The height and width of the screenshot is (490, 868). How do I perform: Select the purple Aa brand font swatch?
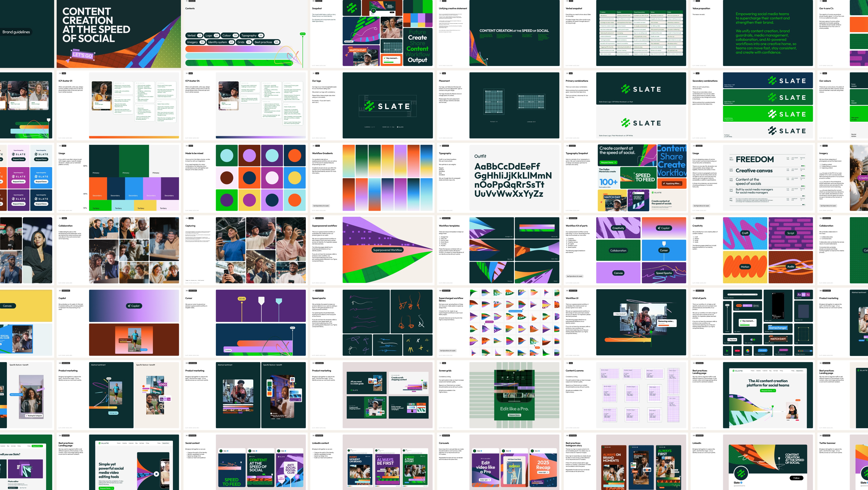pyautogui.click(x=799, y=295)
